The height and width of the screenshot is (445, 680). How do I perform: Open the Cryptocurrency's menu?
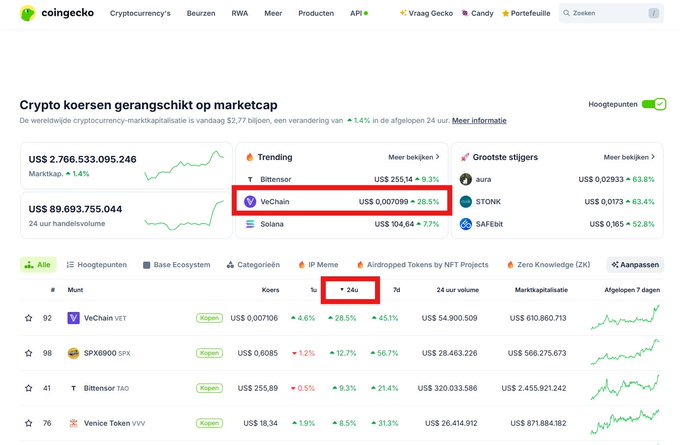(x=140, y=13)
